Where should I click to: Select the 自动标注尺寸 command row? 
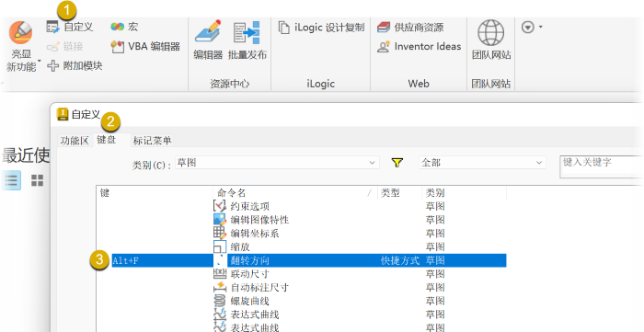point(302,287)
